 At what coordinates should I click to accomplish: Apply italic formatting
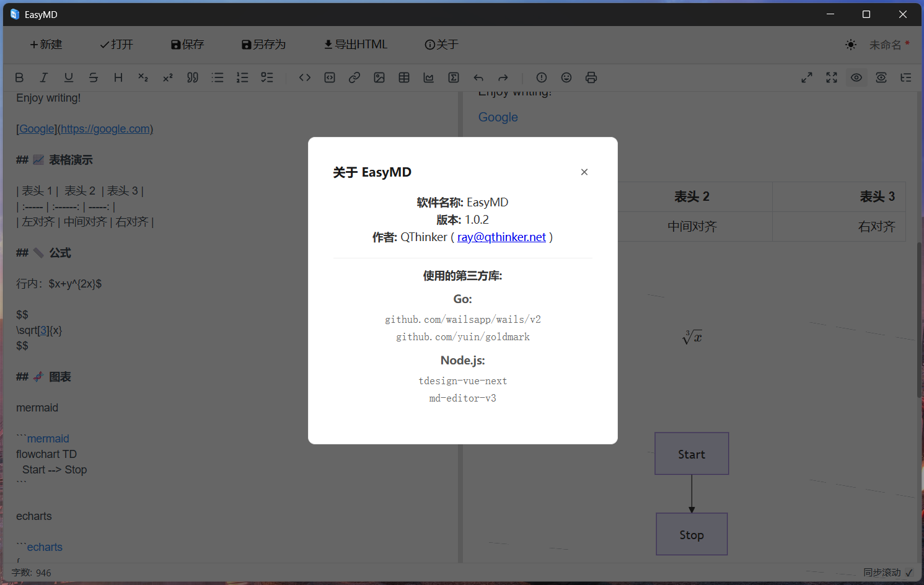44,77
